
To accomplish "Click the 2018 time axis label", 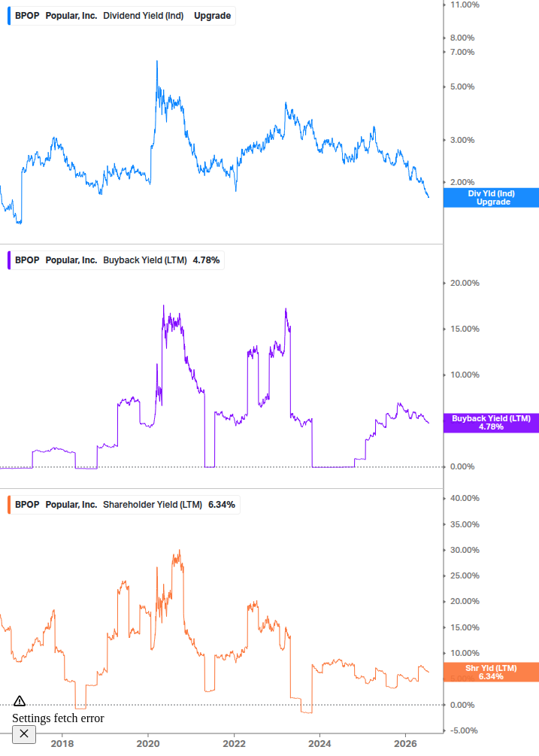I will tap(62, 744).
